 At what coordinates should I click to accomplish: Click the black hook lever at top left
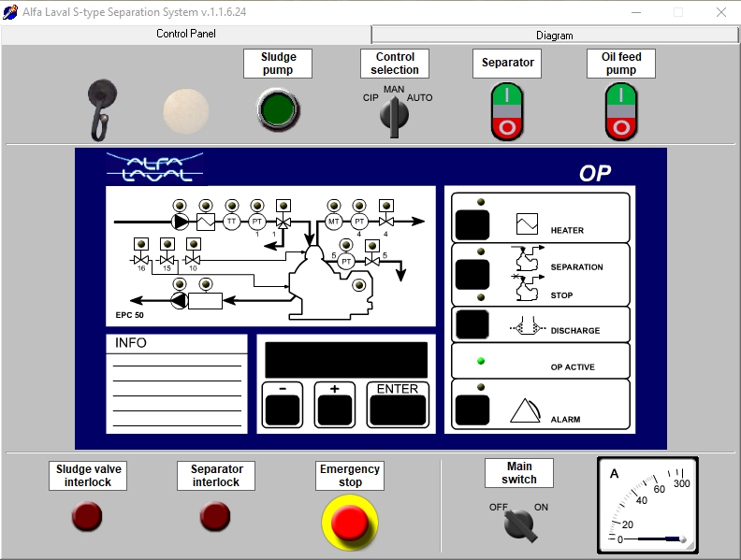point(101,109)
